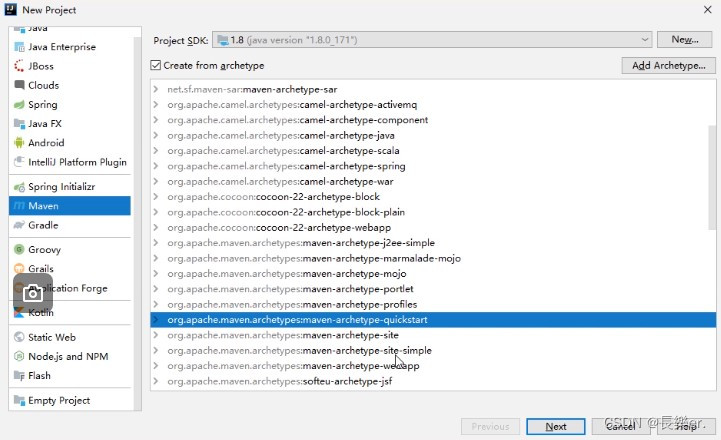Click the Help button
Image resolution: width=721 pixels, height=440 pixels.
pyautogui.click(x=686, y=426)
